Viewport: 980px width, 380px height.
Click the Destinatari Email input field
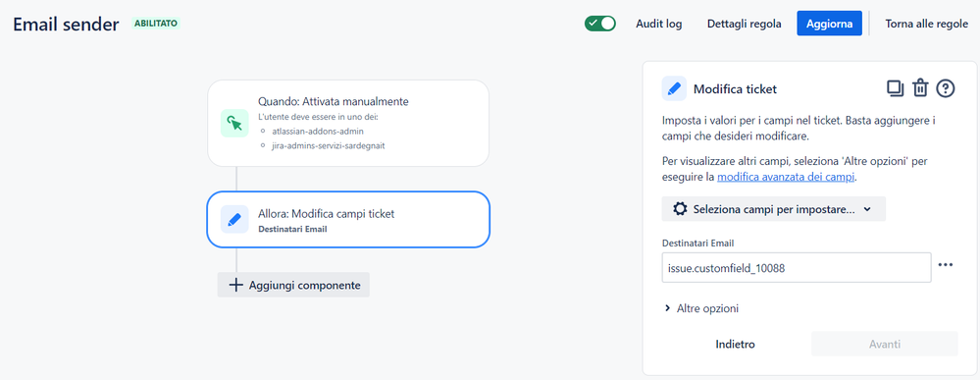(x=797, y=268)
